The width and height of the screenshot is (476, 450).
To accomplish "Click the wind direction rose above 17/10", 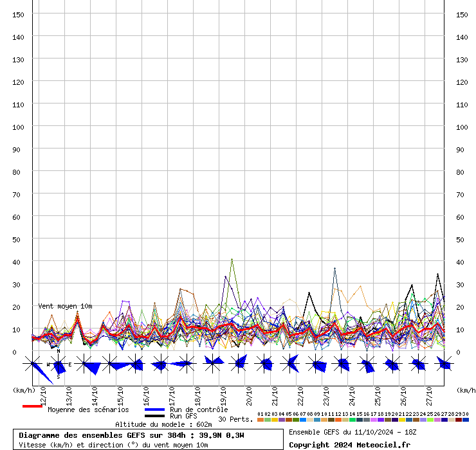I will (x=161, y=364).
